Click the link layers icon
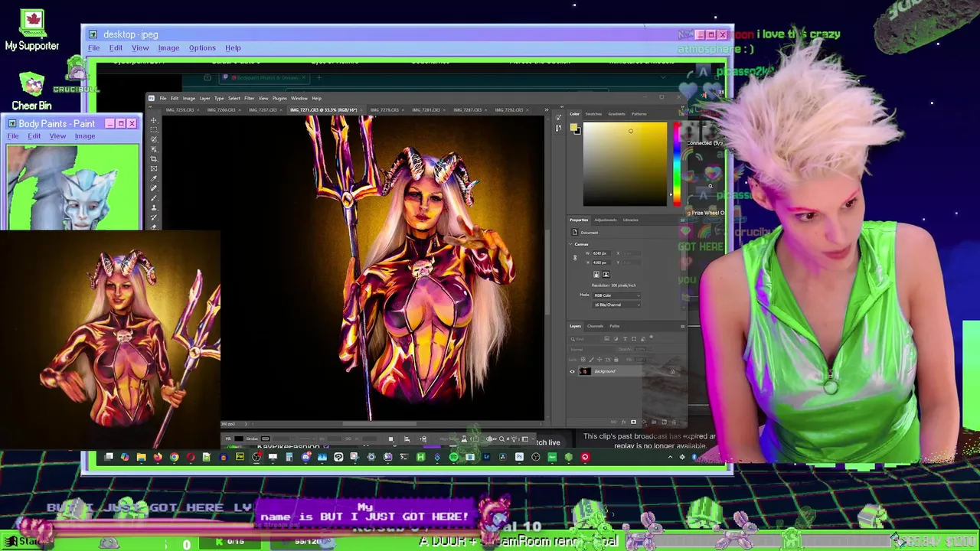Screen dimensions: 980x551 pos(614,422)
